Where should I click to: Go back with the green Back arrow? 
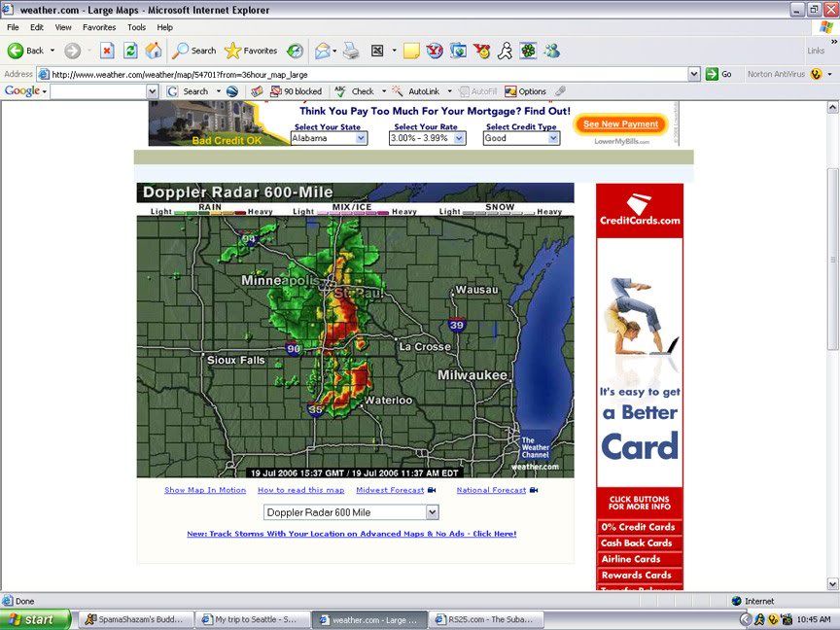25,51
